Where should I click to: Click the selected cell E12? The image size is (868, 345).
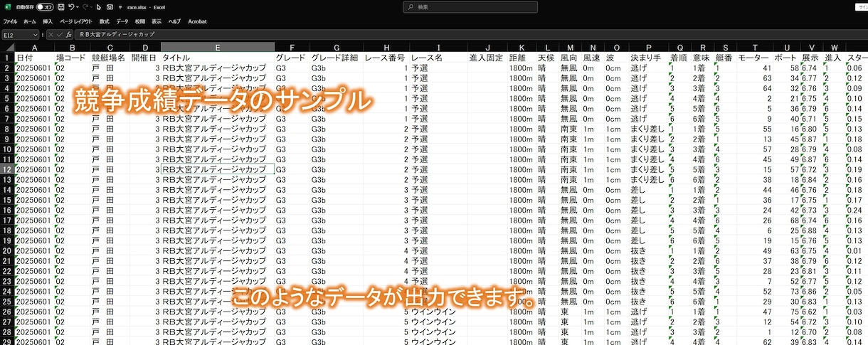217,170
